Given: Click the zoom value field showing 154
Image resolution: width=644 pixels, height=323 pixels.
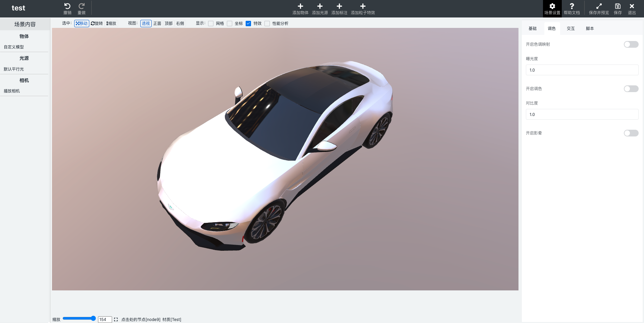Looking at the screenshot, I should (105, 320).
